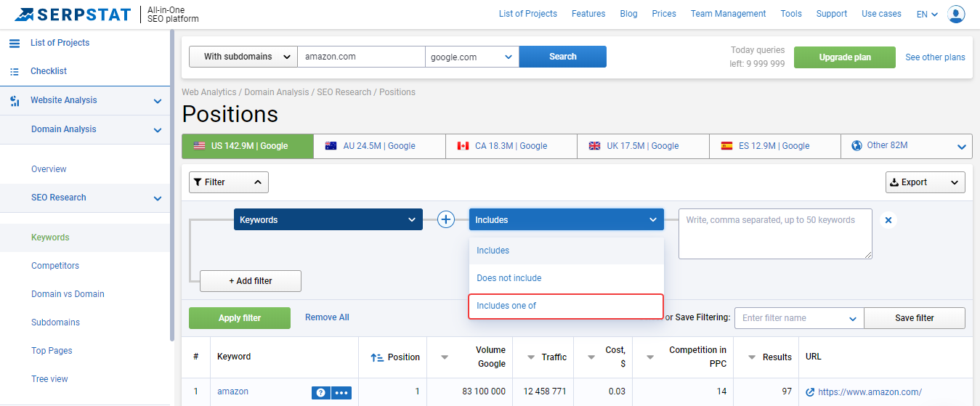Viewport: 980px width, 406px height.
Task: Toggle the Filter dropdown button
Action: pos(229,182)
